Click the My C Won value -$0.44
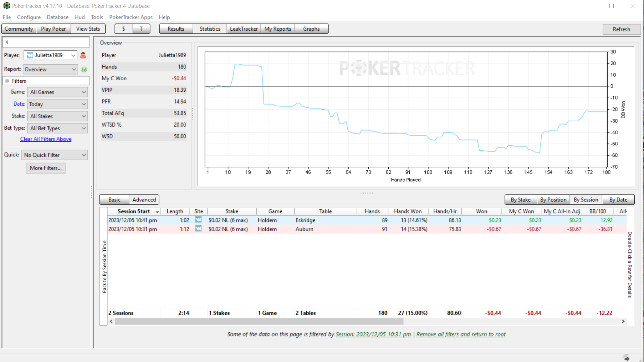 pyautogui.click(x=179, y=78)
